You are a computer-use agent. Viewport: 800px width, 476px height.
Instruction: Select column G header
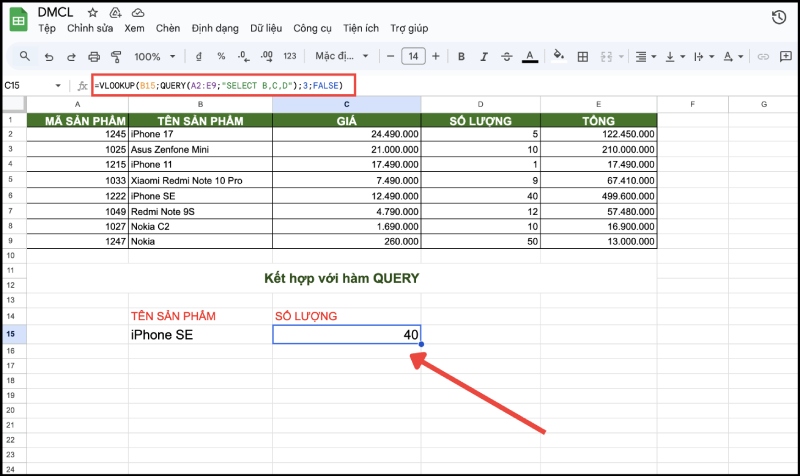click(x=764, y=104)
